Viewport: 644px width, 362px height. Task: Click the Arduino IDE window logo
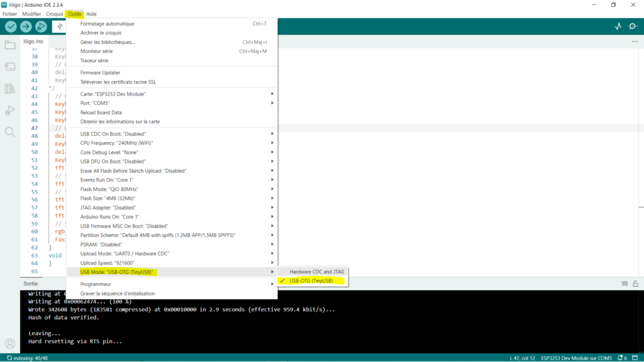[4, 5]
